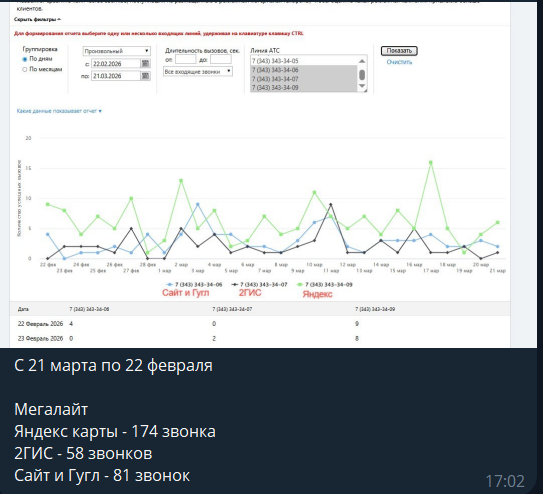Screen dimensions: 543x494
Task: Focus the call duration от field
Action: (x=185, y=59)
